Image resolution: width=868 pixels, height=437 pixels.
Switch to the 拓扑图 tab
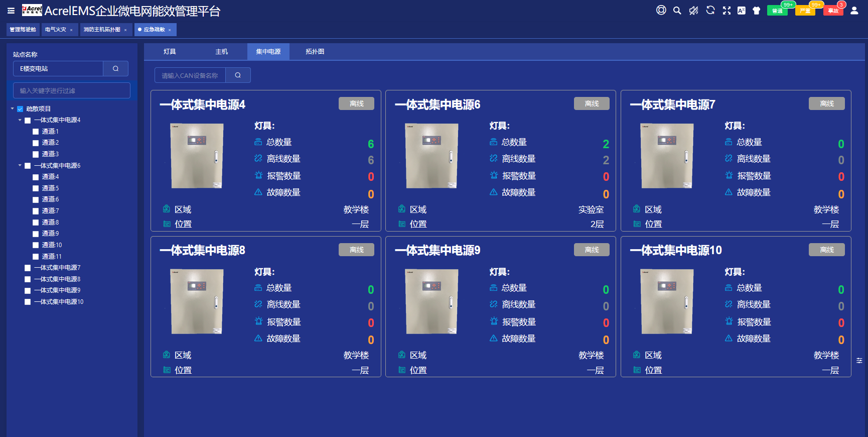[x=315, y=52]
